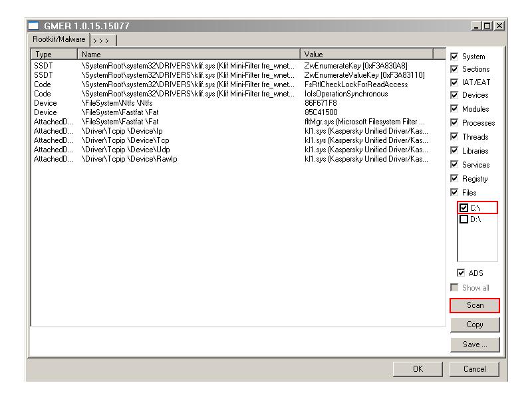Image resolution: width=532 pixels, height=399 pixels.
Task: Uncheck the System checkbox
Action: (x=455, y=57)
